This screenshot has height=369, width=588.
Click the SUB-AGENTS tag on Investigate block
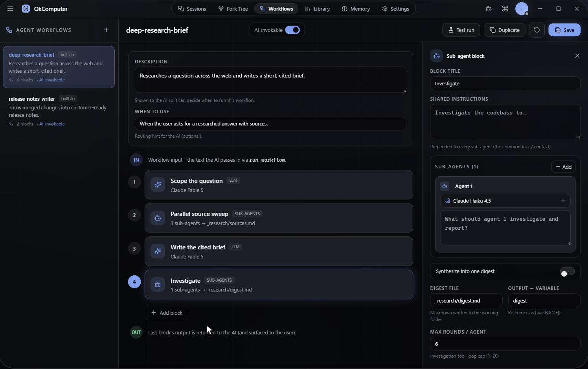pos(219,280)
